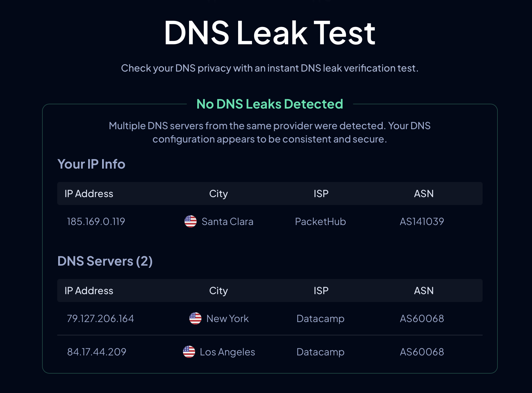This screenshot has height=393, width=532.
Task: Click the Los Angeles city name
Action: (227, 352)
